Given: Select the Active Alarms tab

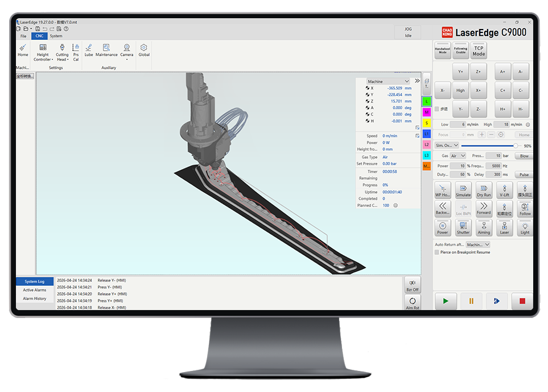Looking at the screenshot, I should [35, 290].
